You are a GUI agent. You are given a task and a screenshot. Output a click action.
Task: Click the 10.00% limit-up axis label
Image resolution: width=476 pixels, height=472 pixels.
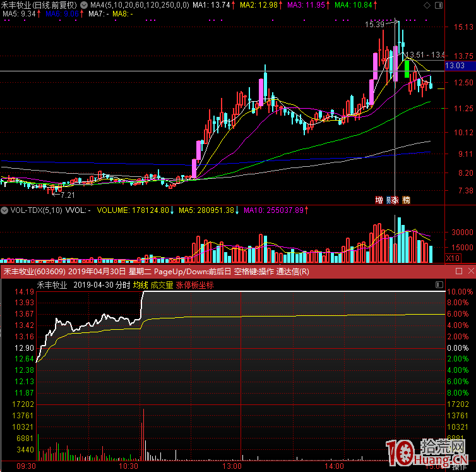pyautogui.click(x=460, y=292)
